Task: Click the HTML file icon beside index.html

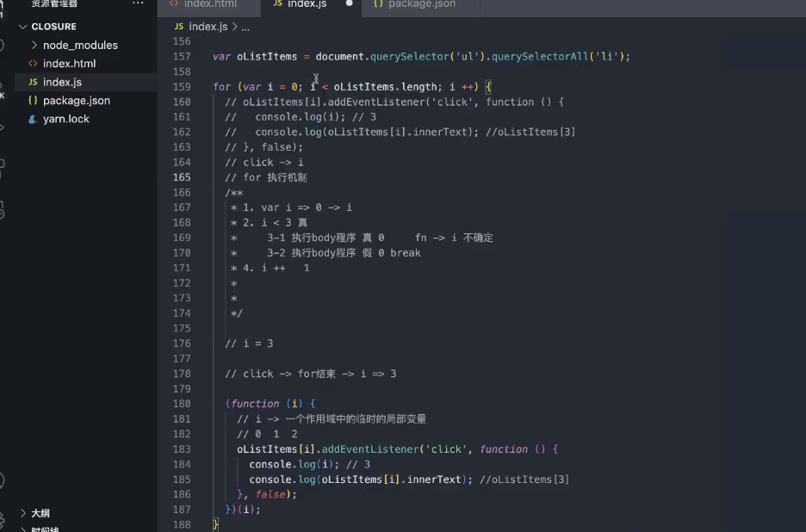Action: point(33,64)
